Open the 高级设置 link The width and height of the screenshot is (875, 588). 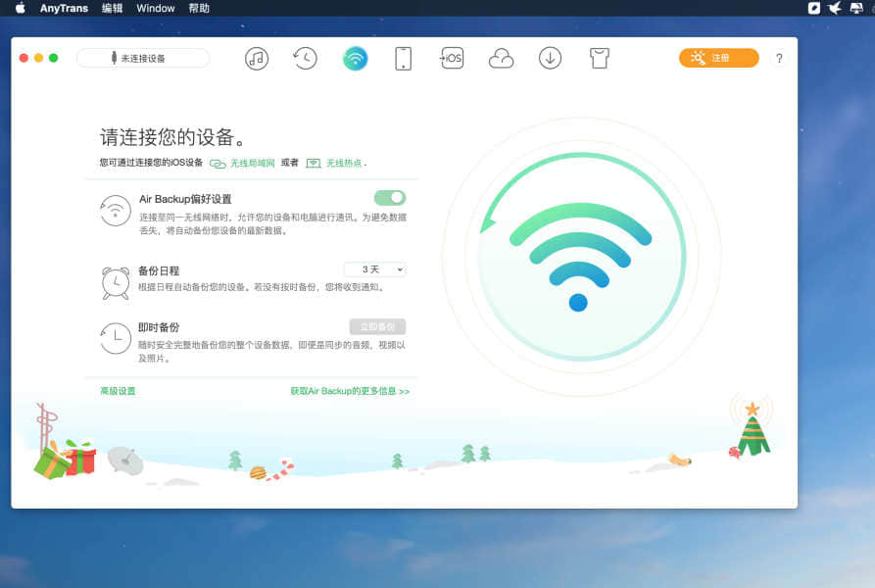(x=118, y=391)
